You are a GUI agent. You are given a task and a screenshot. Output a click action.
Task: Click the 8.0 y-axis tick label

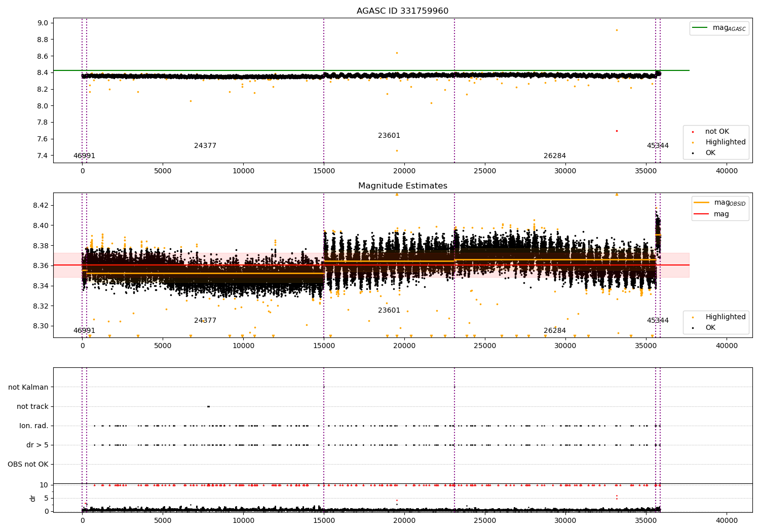tap(43, 106)
